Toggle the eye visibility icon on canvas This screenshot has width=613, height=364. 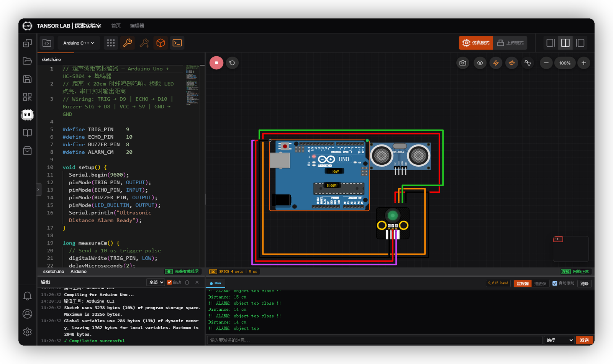pos(480,63)
